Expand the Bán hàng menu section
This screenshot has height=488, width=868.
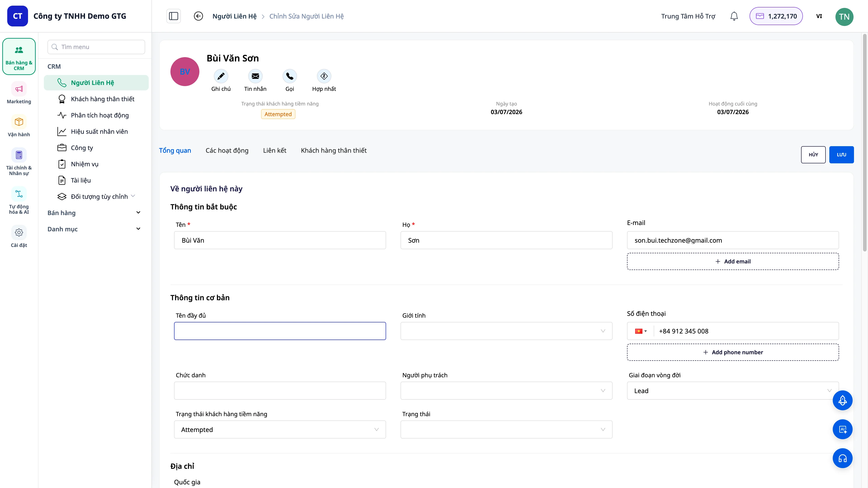[x=94, y=213]
